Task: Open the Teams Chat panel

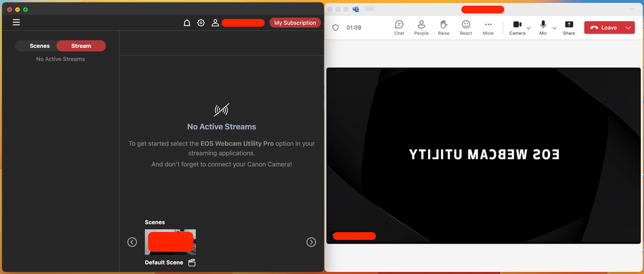Action: (x=399, y=27)
